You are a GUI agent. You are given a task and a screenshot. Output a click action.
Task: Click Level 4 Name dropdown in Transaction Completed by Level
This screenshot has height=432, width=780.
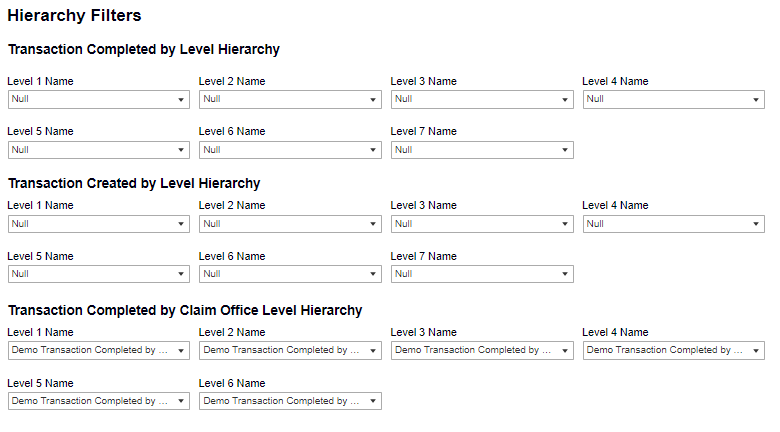point(674,99)
